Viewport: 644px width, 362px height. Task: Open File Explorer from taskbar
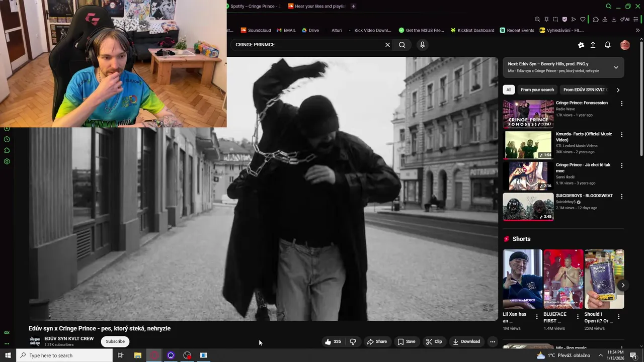pos(137,355)
